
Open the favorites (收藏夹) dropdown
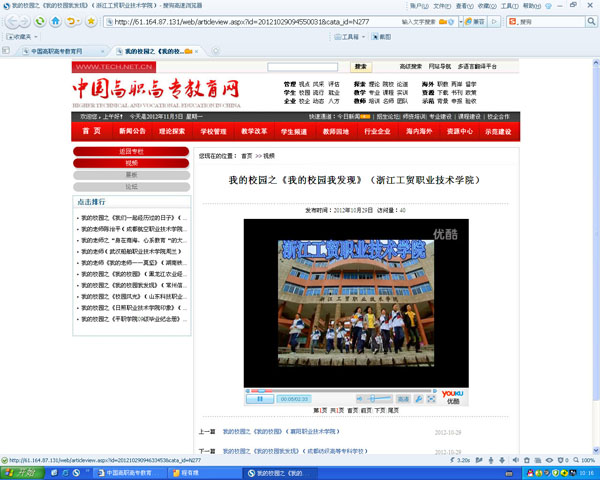(22, 37)
